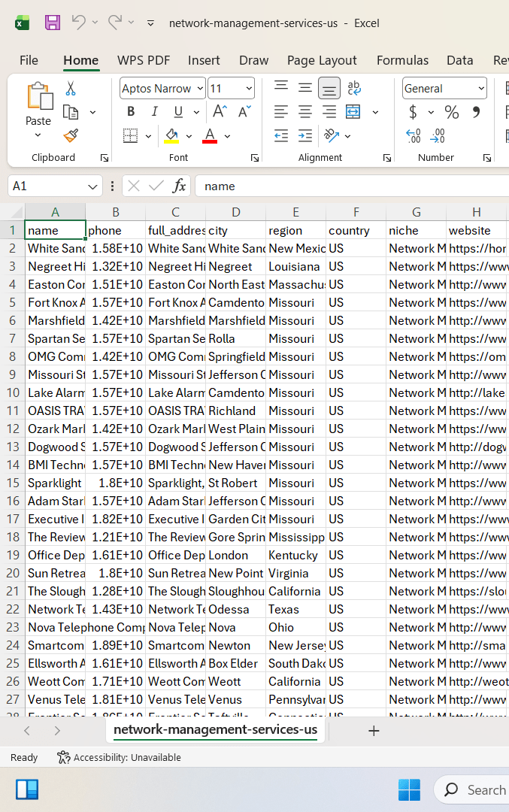Apply Comma Style format
Viewport: 509px width, 812px height.
click(x=476, y=112)
